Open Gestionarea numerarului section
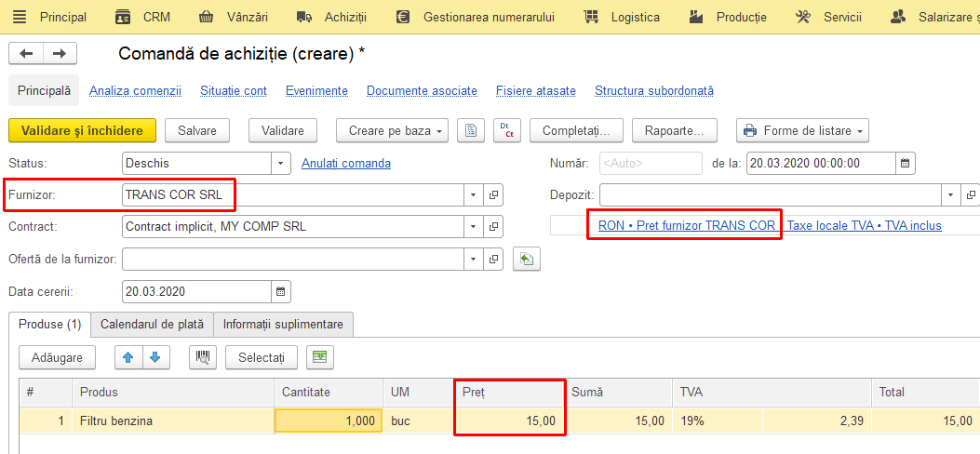The height and width of the screenshot is (454, 980). click(475, 18)
